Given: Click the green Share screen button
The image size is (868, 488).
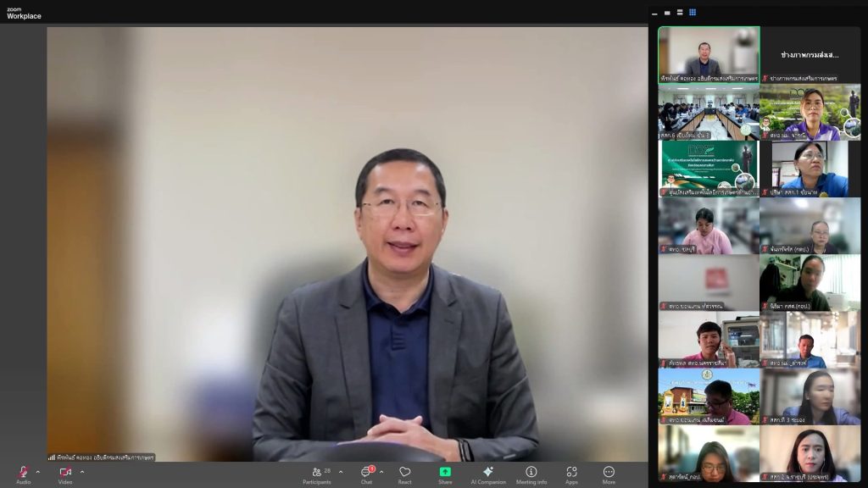Looking at the screenshot, I should 445,473.
